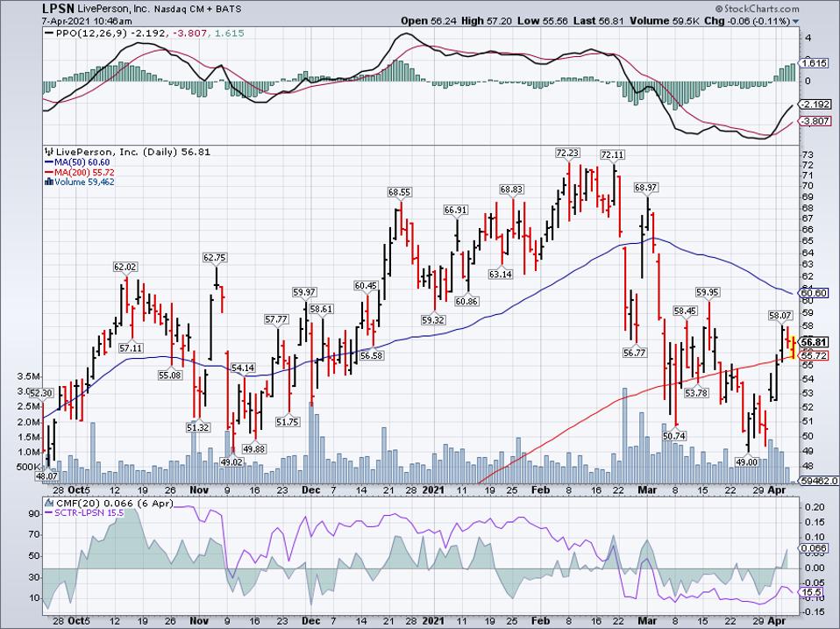
Task: Click the 72.23 peak price label
Action: 567,154
